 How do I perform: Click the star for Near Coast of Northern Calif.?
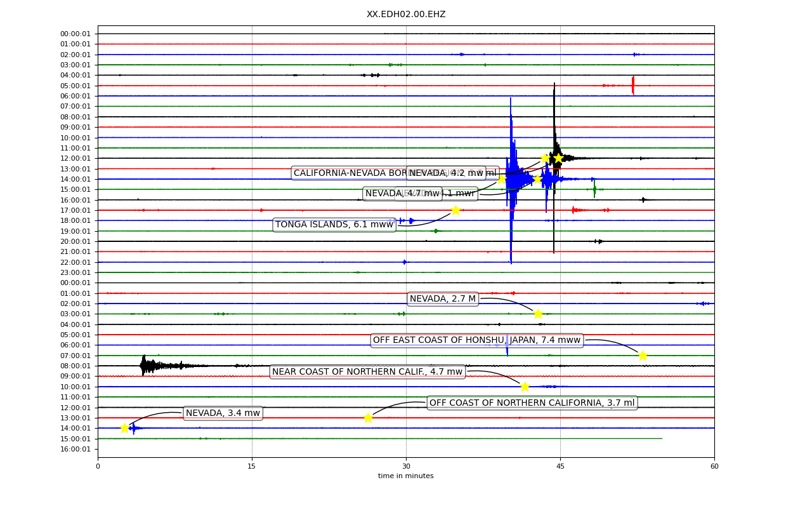tap(525, 387)
